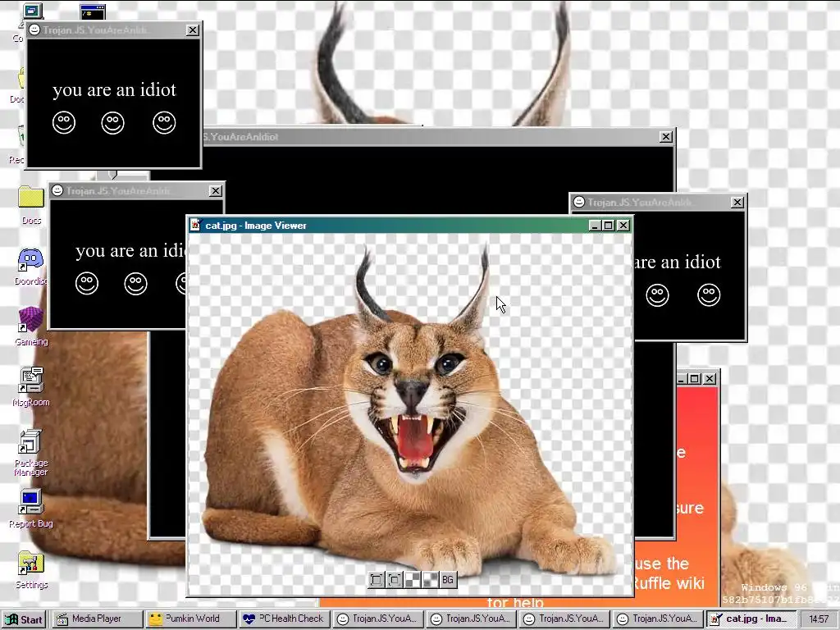Viewport: 840px width, 630px height.
Task: Close the cat.jpg Image Viewer window
Action: (623, 226)
